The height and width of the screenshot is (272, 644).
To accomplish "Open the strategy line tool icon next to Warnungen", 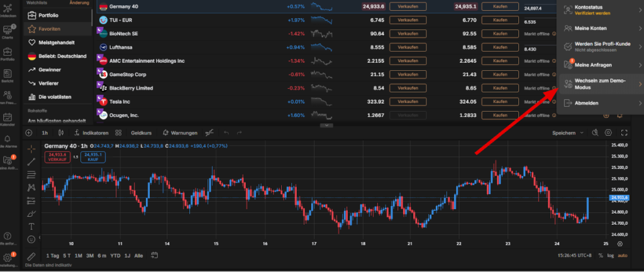I will pyautogui.click(x=210, y=133).
